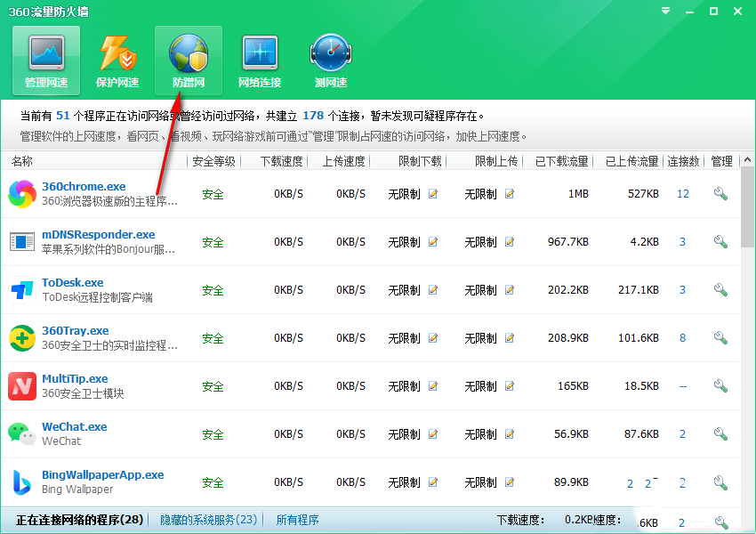Sort by the 下载速度 column header

pos(282,161)
